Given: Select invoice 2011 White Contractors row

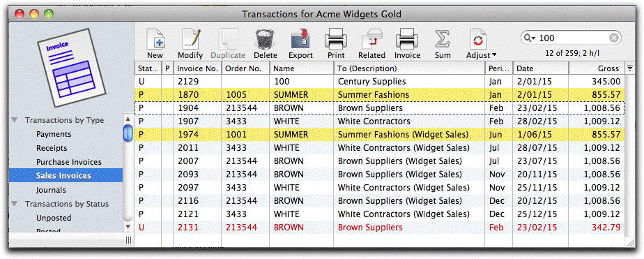Looking at the screenshot, I should point(379,147).
